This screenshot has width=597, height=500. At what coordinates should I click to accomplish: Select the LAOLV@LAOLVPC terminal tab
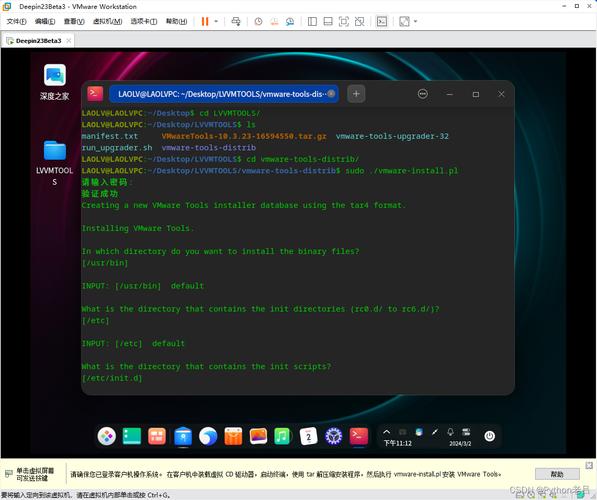(x=224, y=94)
